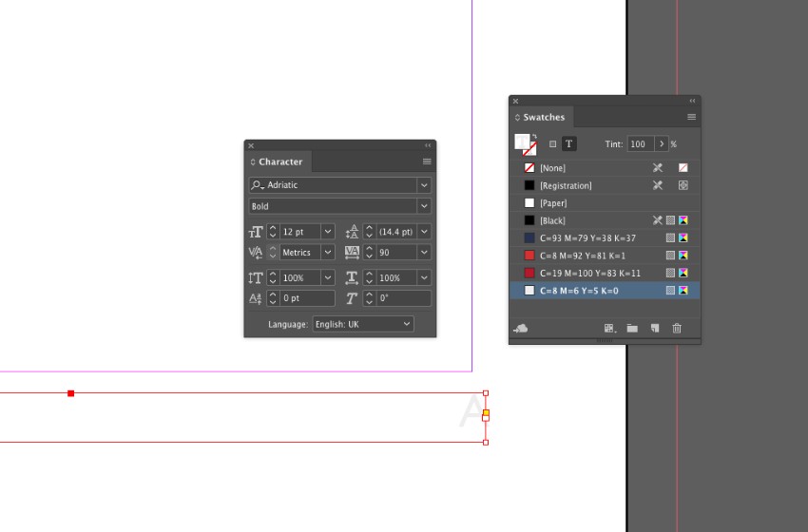The width and height of the screenshot is (808, 532).
Task: Open the Bold font style dropdown
Action: [424, 206]
